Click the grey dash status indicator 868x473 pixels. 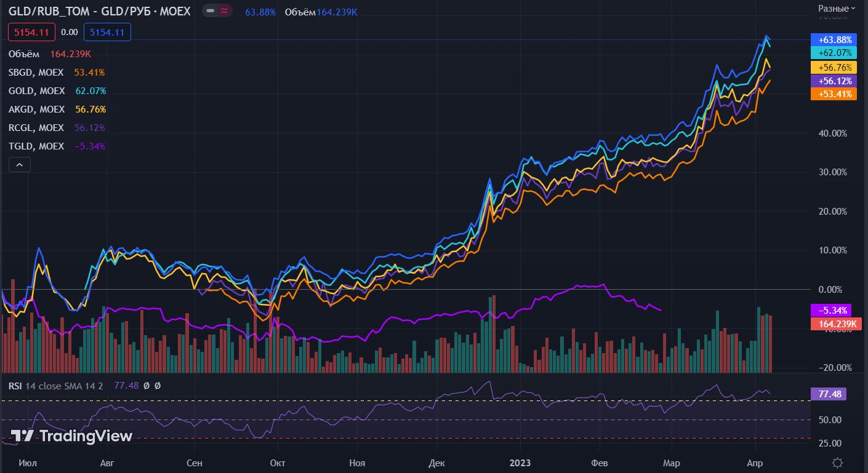[211, 11]
